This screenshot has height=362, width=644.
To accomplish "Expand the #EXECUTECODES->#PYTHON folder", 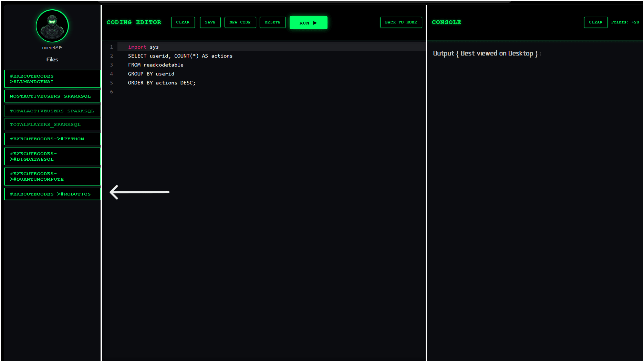I will [x=52, y=139].
